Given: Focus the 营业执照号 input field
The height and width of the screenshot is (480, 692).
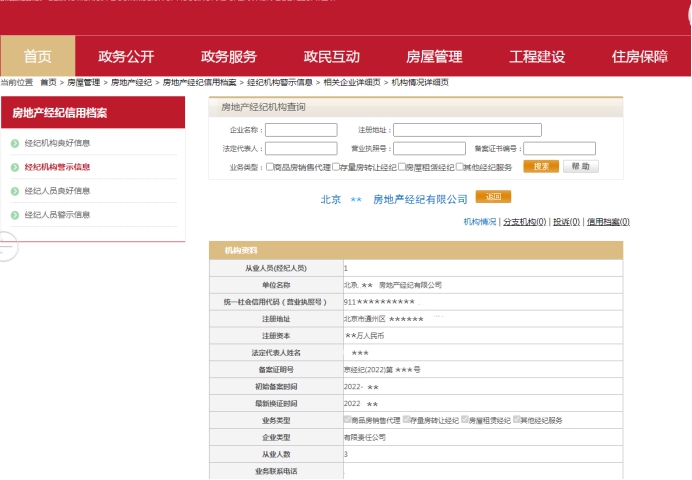Looking at the screenshot, I should 429,148.
